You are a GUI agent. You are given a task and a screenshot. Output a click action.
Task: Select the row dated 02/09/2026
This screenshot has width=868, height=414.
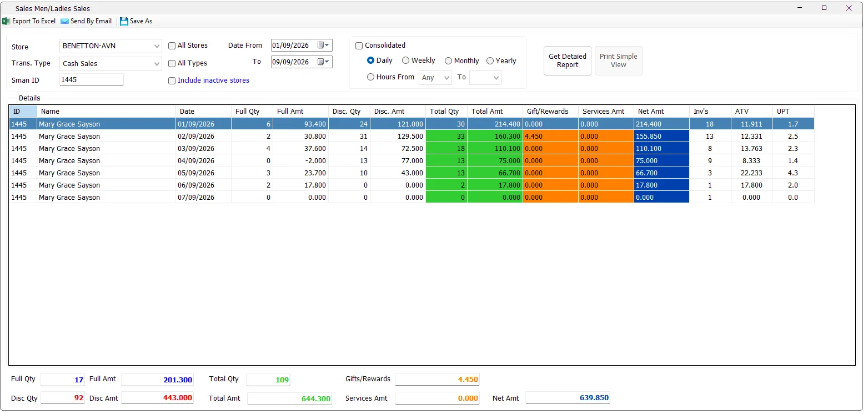click(412, 137)
